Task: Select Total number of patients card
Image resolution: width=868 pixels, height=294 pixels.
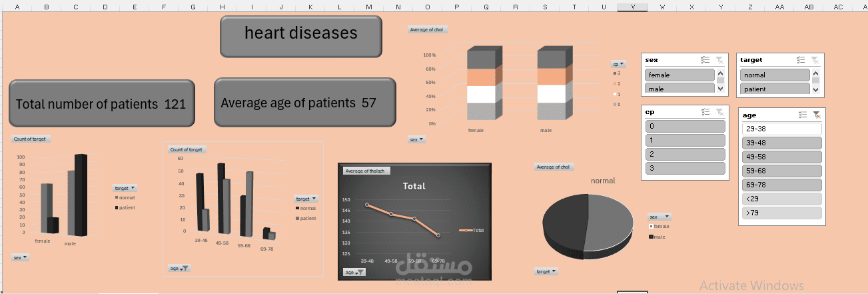Action: click(x=102, y=103)
